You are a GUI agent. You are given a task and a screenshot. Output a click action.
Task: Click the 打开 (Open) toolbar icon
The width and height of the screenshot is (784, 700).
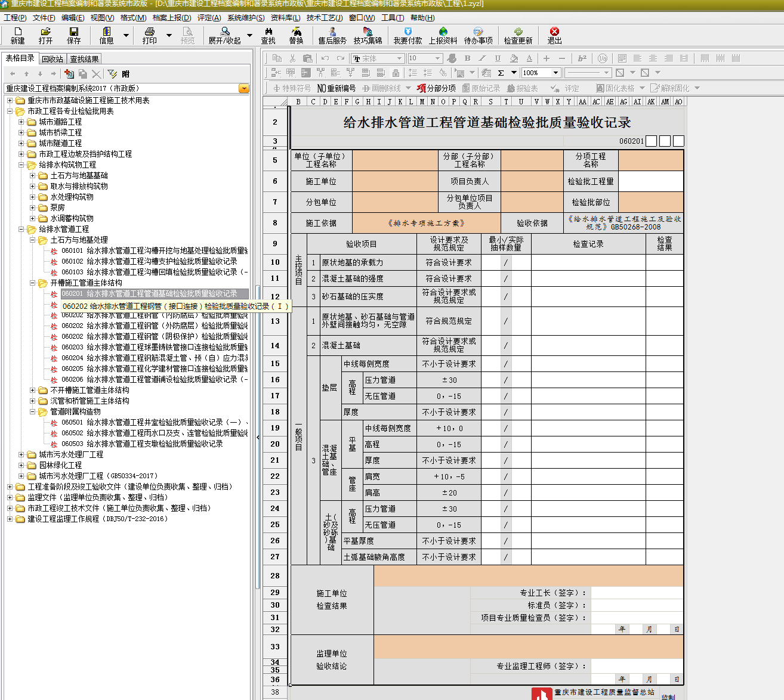(45, 36)
